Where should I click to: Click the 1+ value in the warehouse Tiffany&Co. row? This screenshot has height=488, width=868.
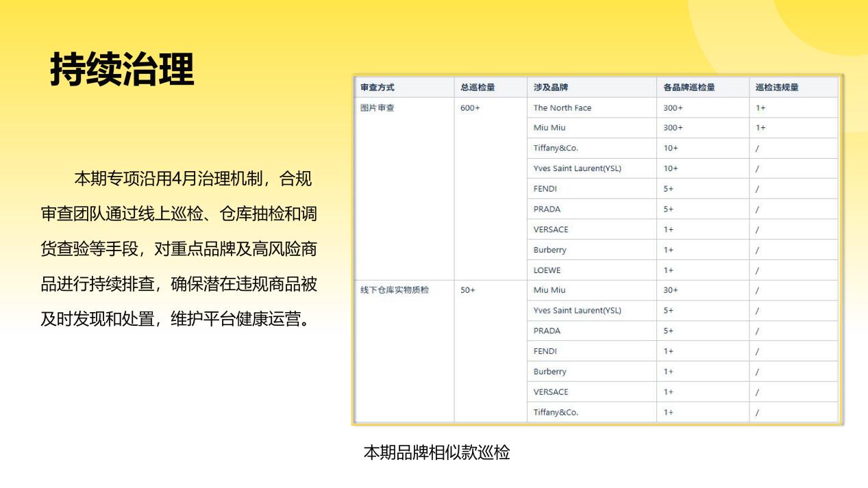coord(668,412)
